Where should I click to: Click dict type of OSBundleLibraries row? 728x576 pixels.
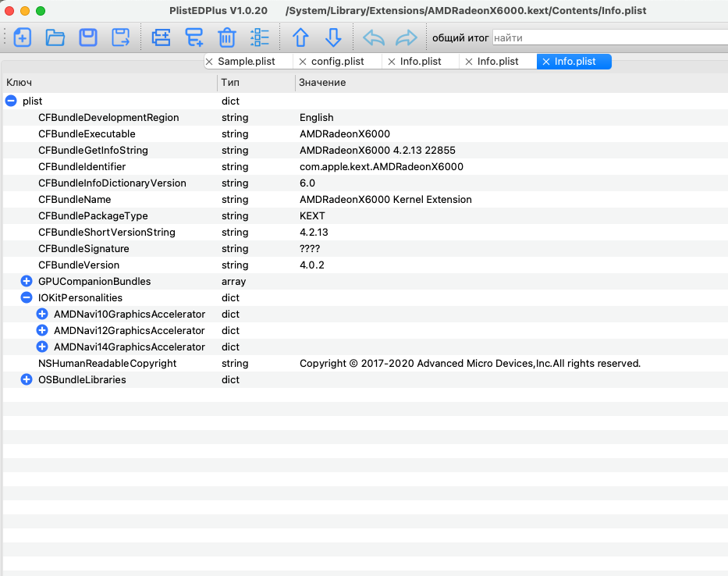click(230, 379)
